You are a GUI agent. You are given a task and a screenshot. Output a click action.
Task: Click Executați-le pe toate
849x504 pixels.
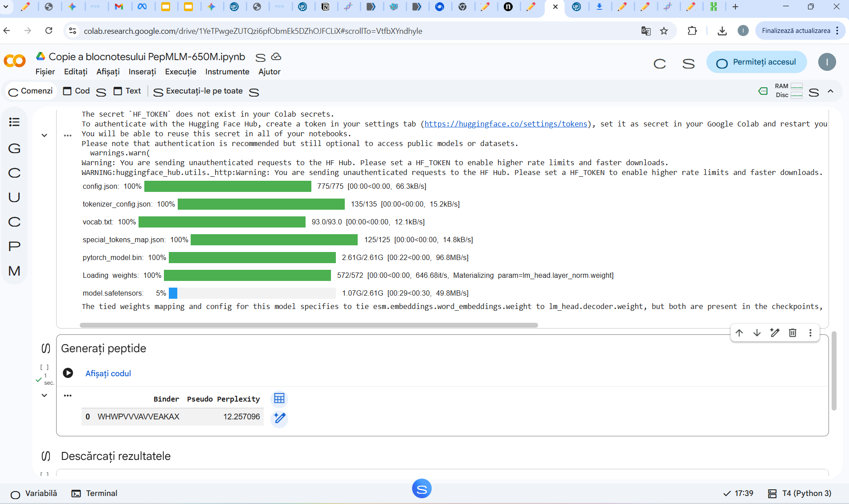[x=198, y=91]
